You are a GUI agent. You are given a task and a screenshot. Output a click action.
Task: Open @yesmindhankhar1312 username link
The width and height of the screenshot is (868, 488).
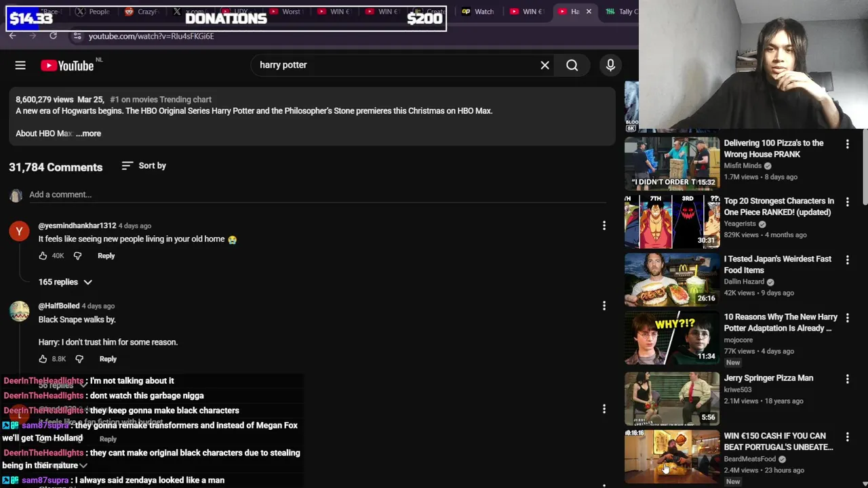77,226
